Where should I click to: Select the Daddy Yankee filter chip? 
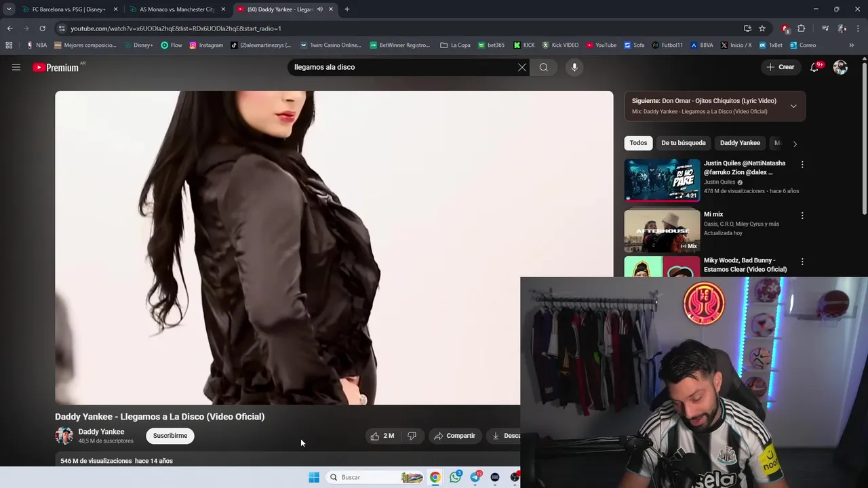coord(740,143)
